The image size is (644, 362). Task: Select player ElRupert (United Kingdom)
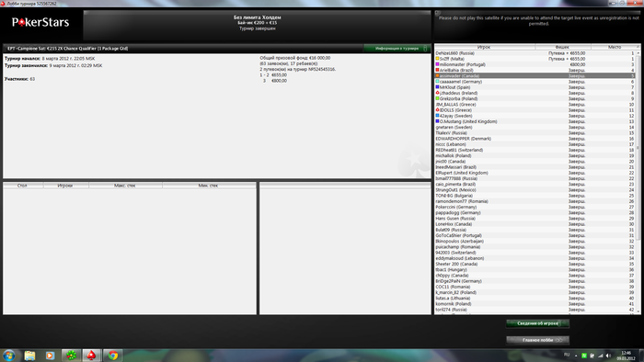535,173
